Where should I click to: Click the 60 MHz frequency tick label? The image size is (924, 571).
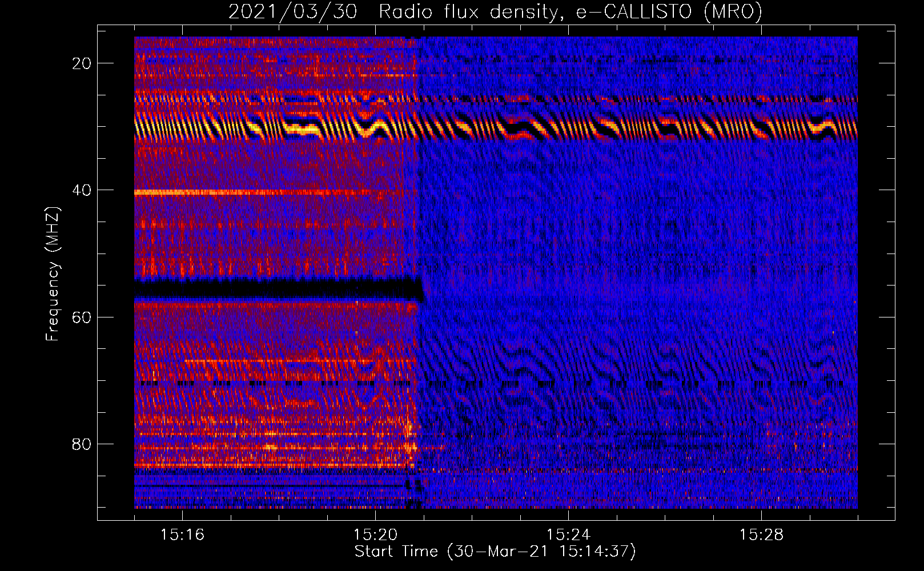pyautogui.click(x=82, y=317)
